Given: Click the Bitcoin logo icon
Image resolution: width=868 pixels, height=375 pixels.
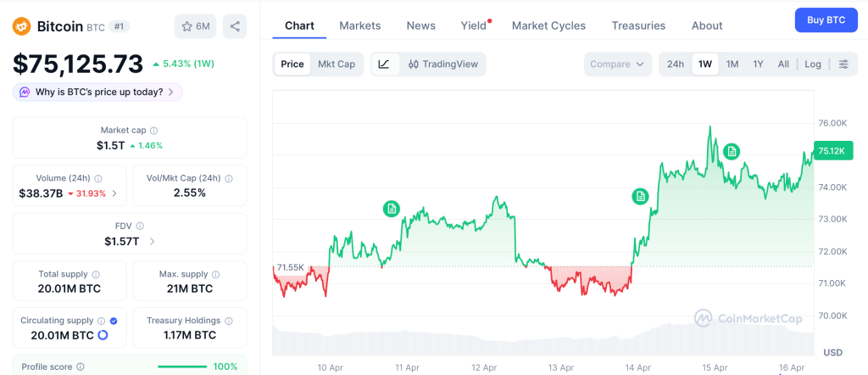Looking at the screenshot, I should tap(21, 26).
